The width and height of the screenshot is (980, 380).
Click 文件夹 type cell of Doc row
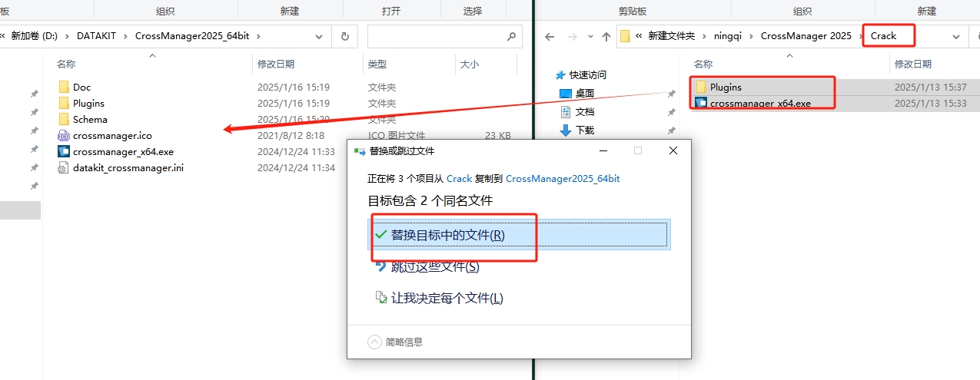point(382,87)
